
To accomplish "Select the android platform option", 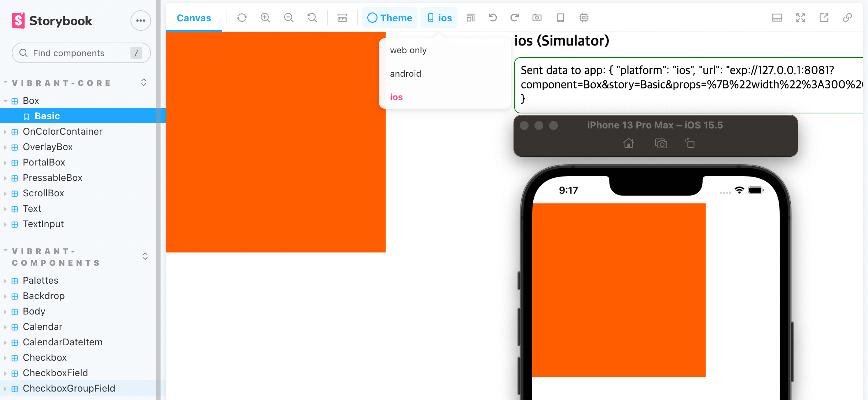I will [405, 73].
